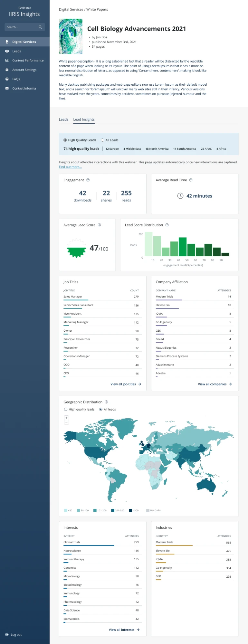This screenshot has width=248, height=644.
Task: Click the 22 shares engagement stat
Action: pos(106,196)
